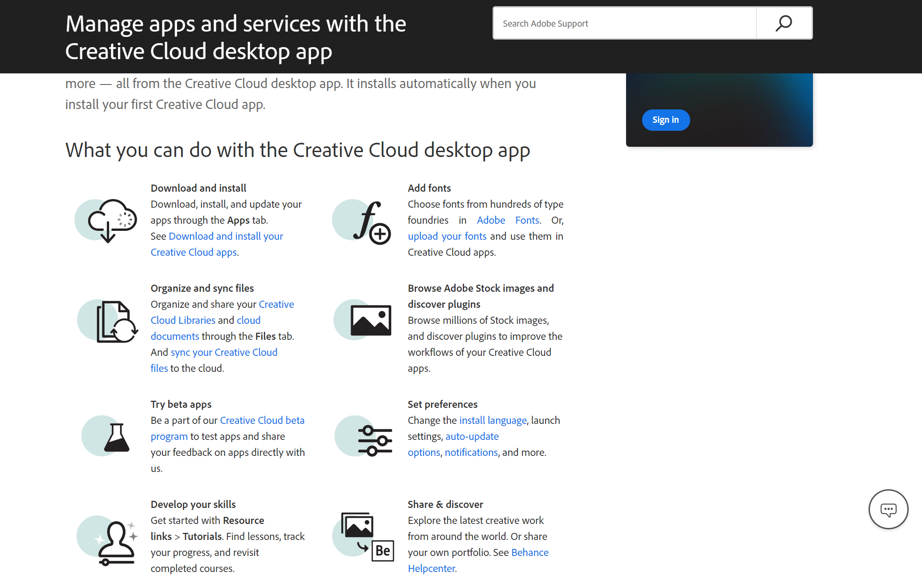This screenshot has width=922, height=588.
Task: Open the Creative Cloud Libraries link
Action: pos(222,312)
